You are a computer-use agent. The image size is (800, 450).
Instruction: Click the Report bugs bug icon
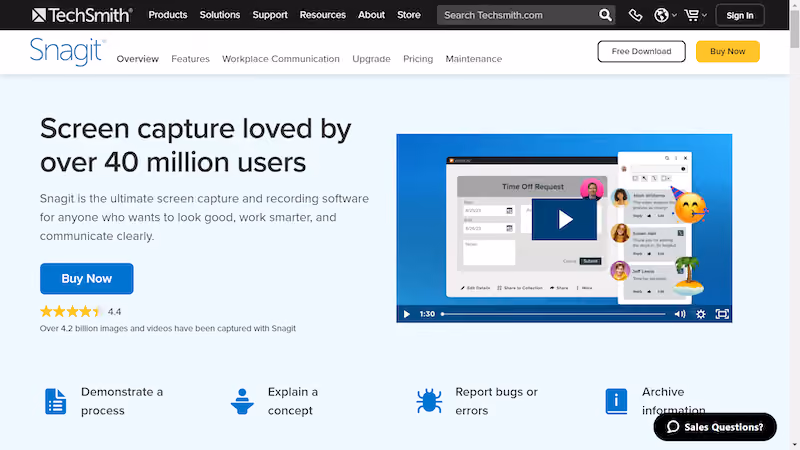tap(429, 401)
